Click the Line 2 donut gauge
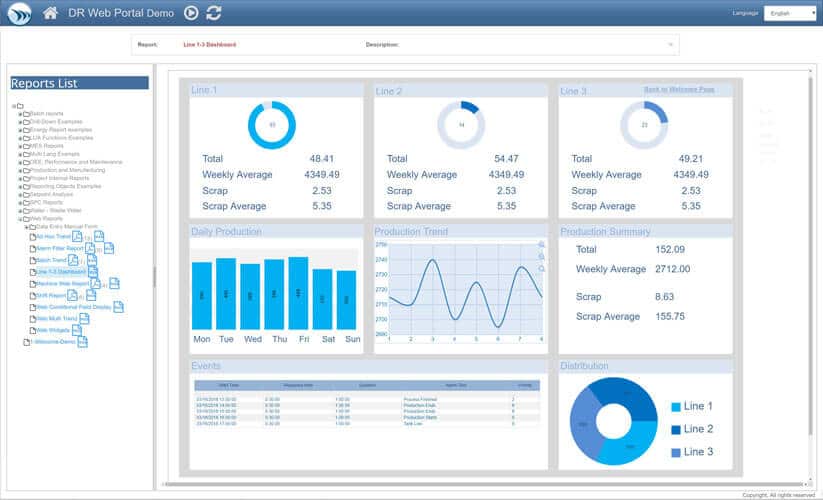823x500 pixels. (461, 125)
